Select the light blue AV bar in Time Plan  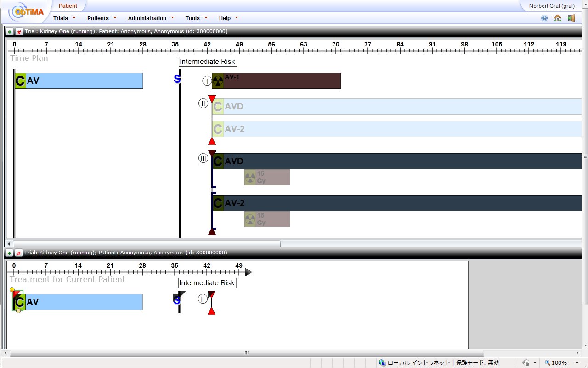click(79, 81)
